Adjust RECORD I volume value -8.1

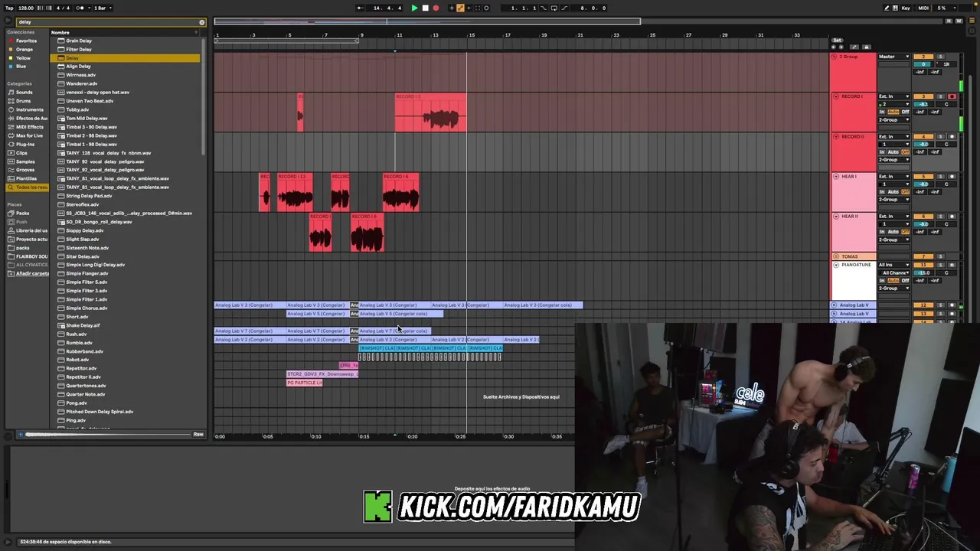pyautogui.click(x=923, y=104)
